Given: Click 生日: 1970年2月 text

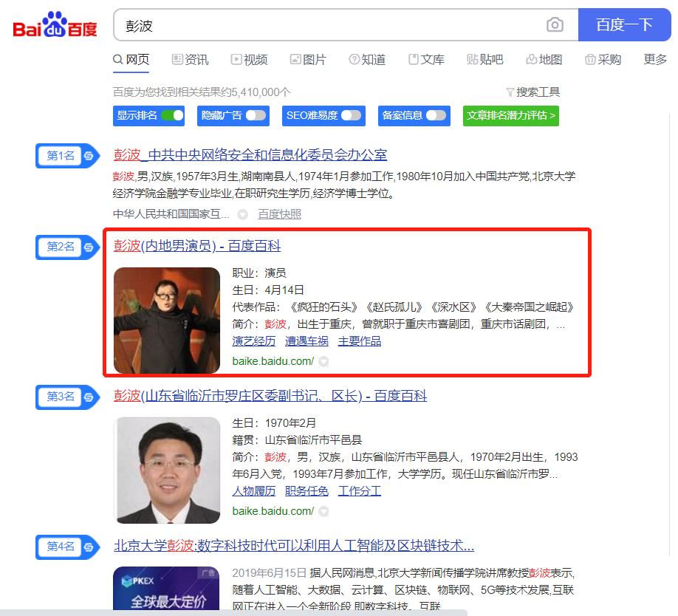Looking at the screenshot, I should point(274,423).
